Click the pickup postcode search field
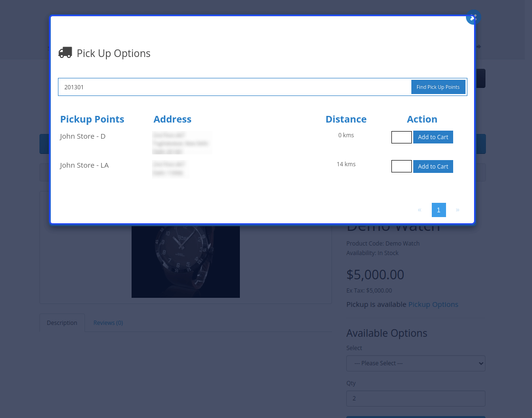Image resolution: width=532 pixels, height=418 pixels. point(235,87)
